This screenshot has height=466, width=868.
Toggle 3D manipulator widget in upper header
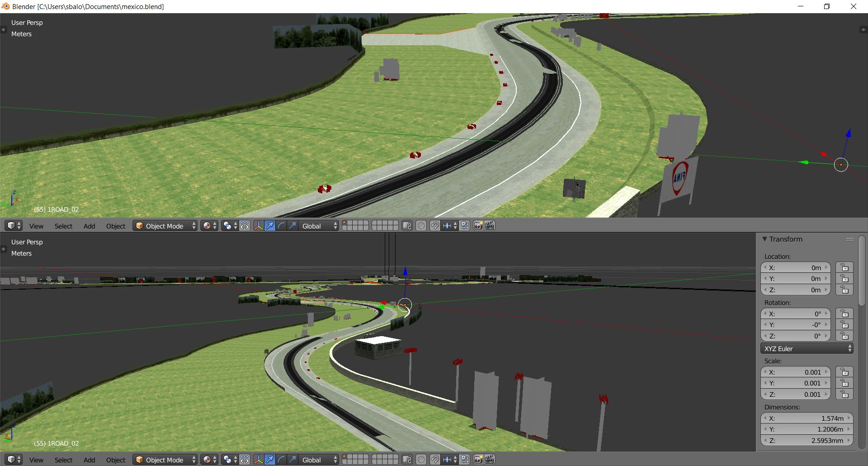tap(259, 226)
